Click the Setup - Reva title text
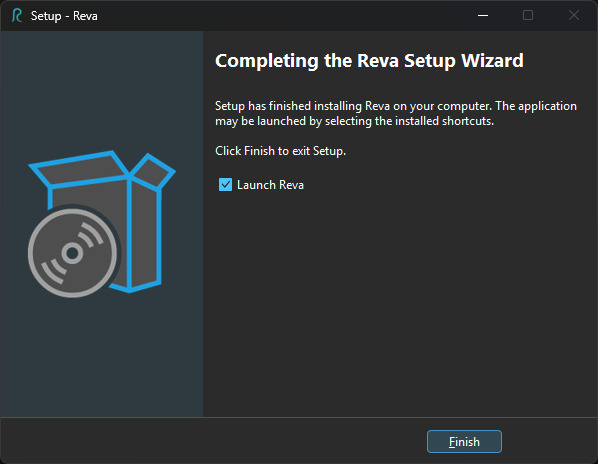 click(64, 16)
